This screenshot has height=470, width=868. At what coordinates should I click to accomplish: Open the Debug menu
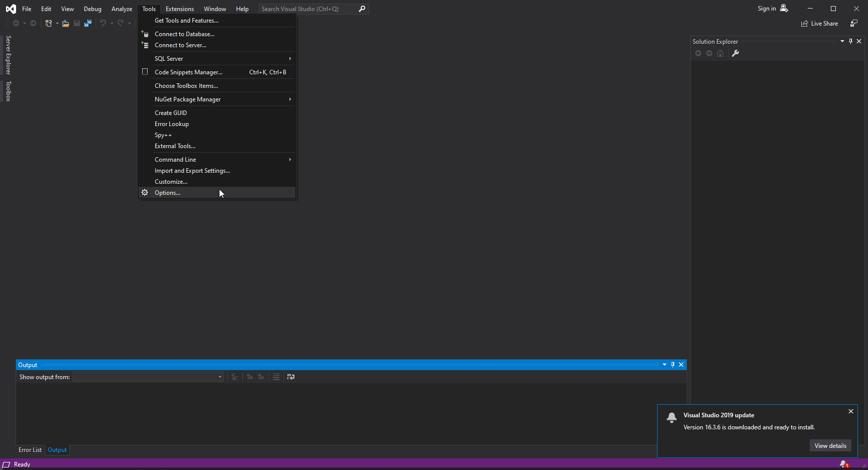92,9
